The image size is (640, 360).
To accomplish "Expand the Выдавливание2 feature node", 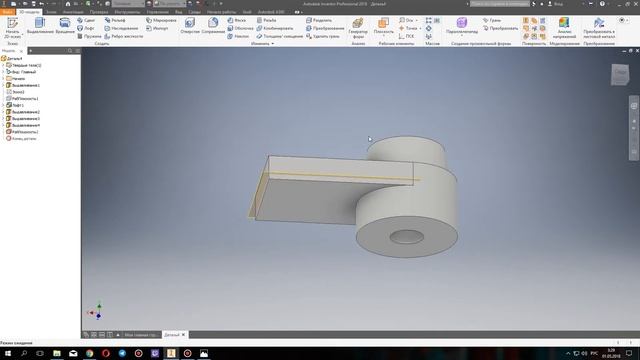I will [3, 112].
